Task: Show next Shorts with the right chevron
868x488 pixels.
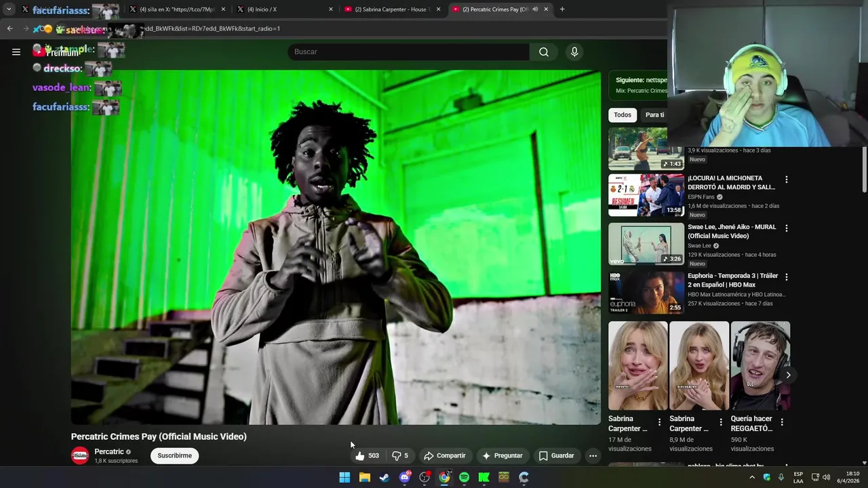Action: [788, 375]
